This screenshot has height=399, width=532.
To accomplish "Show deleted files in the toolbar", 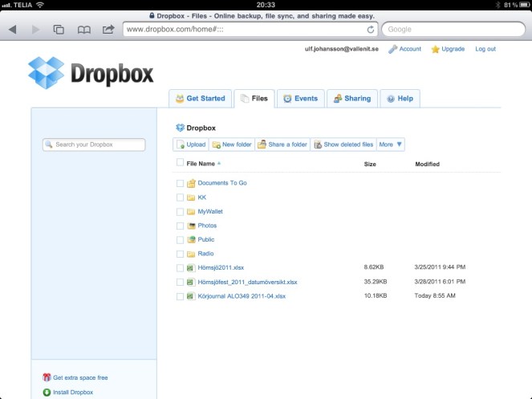I will coord(343,145).
